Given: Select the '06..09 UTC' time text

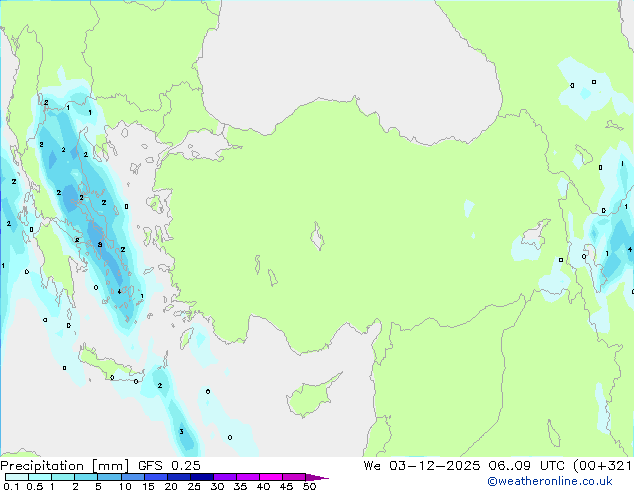Looking at the screenshot, I should [x=526, y=466].
